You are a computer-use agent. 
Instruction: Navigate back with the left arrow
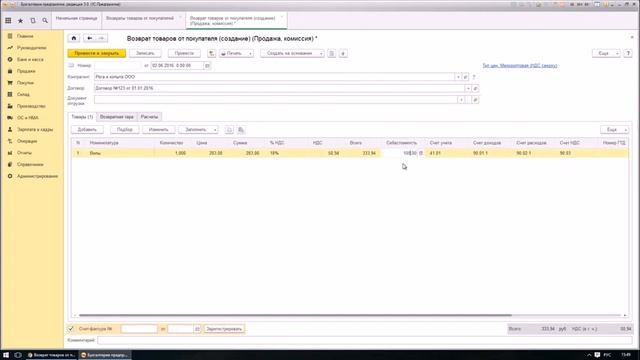point(89,38)
